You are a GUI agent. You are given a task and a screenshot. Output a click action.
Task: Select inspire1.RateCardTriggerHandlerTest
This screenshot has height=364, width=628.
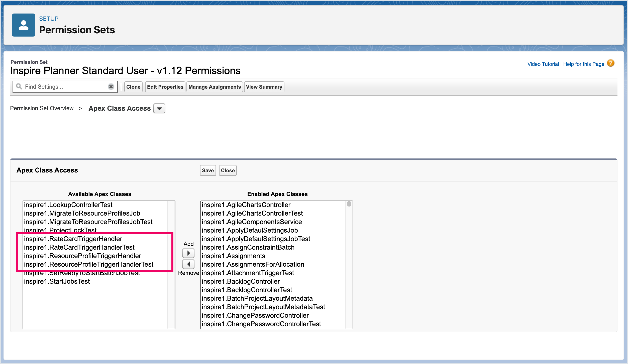(x=95, y=247)
